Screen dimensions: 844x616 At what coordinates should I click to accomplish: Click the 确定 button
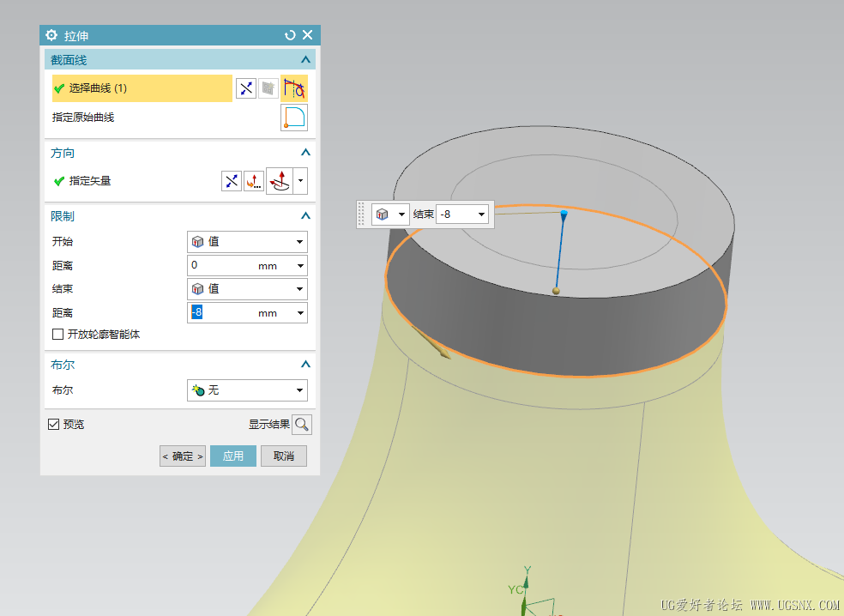(x=183, y=456)
